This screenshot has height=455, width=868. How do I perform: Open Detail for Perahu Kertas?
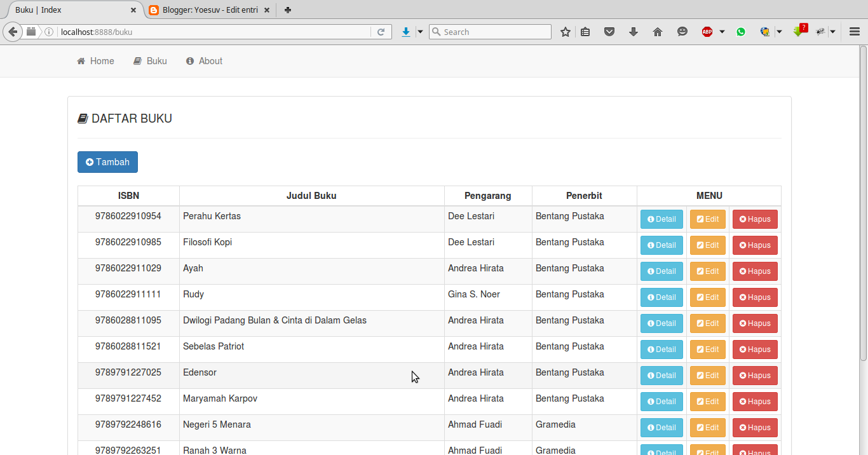coord(661,219)
